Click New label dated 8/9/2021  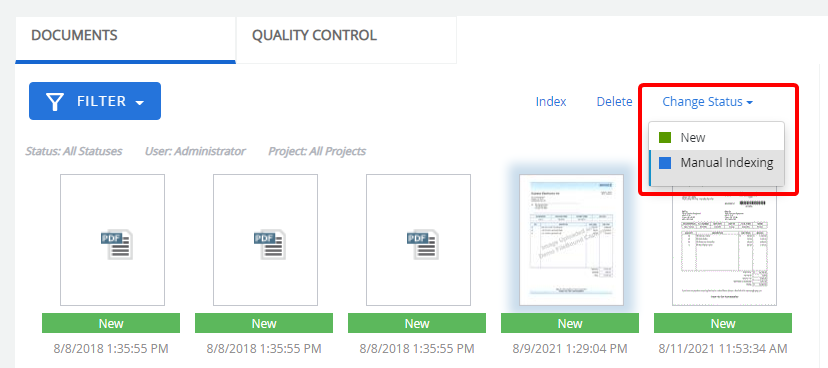[x=570, y=323]
